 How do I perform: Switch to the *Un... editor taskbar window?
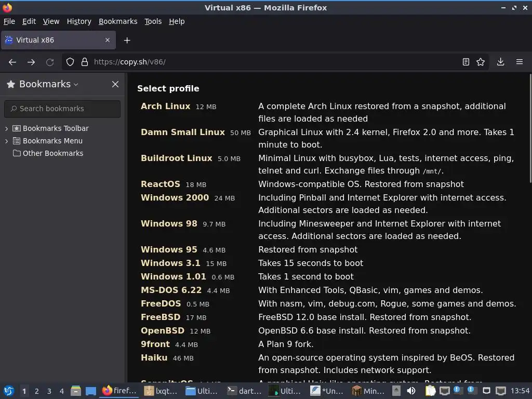click(327, 391)
